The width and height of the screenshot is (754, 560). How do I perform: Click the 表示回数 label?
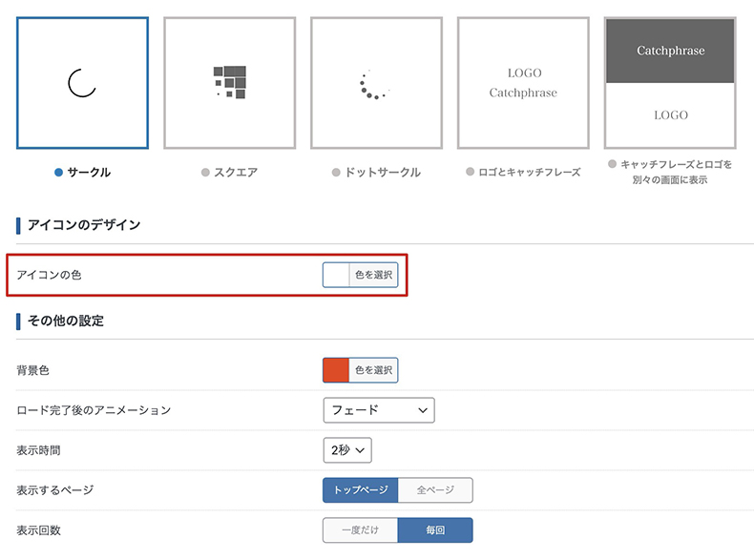[x=38, y=530]
